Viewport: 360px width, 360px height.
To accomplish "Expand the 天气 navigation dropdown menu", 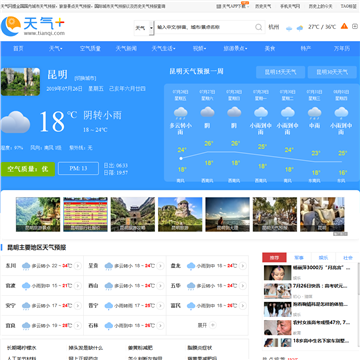I will coord(56,49).
